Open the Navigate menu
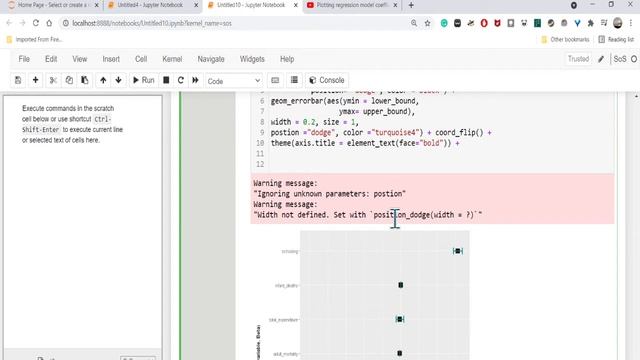The image size is (640, 360). tap(211, 59)
